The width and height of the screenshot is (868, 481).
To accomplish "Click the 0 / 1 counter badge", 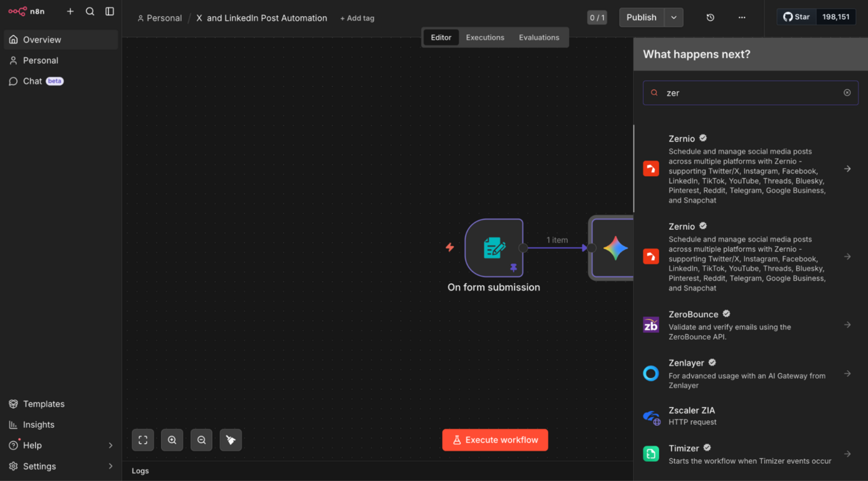I will click(597, 17).
